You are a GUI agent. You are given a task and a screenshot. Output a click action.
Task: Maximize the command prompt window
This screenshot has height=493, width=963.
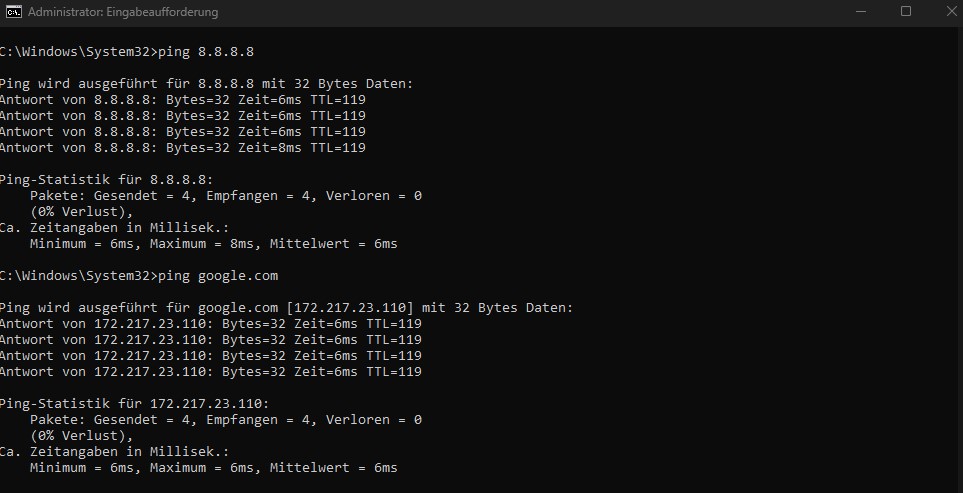click(906, 12)
